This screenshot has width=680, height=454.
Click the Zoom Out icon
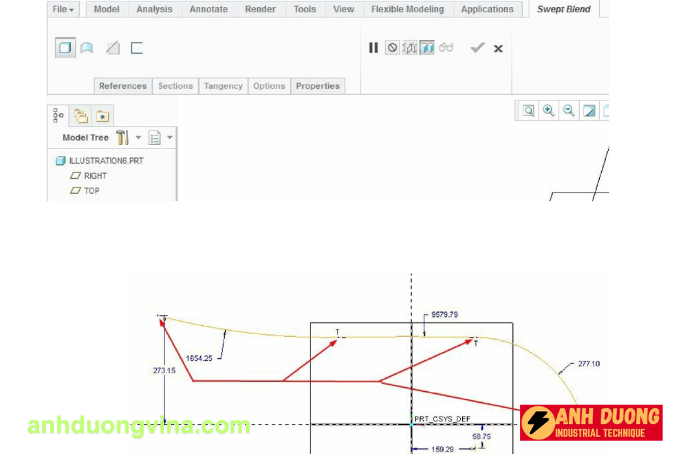pyautogui.click(x=568, y=111)
